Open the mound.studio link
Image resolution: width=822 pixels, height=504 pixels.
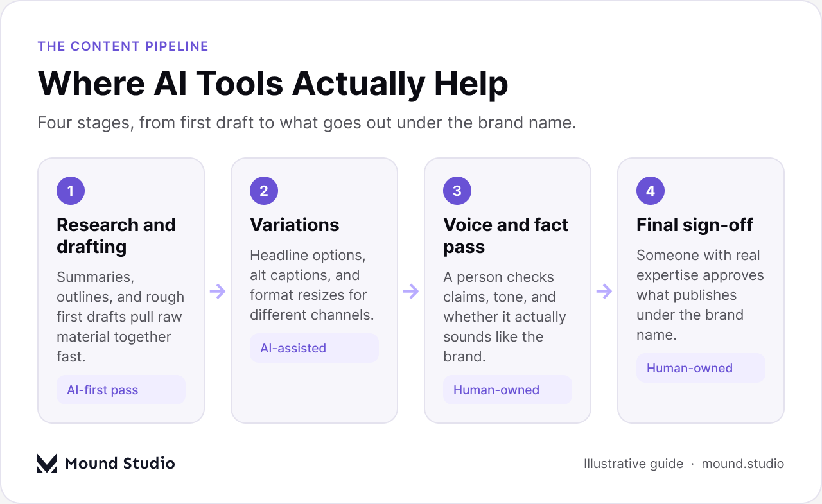pyautogui.click(x=742, y=464)
